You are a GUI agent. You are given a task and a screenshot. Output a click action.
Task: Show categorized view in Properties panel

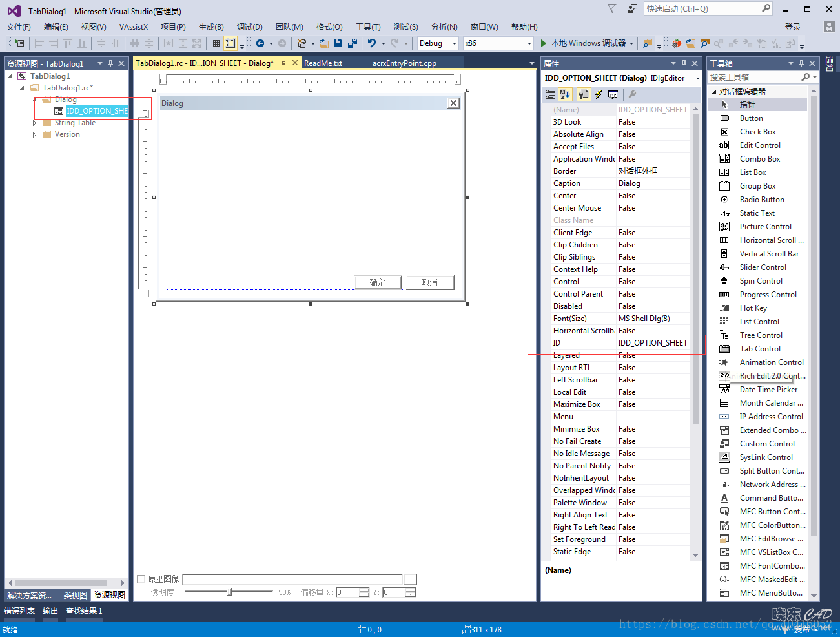click(x=550, y=94)
